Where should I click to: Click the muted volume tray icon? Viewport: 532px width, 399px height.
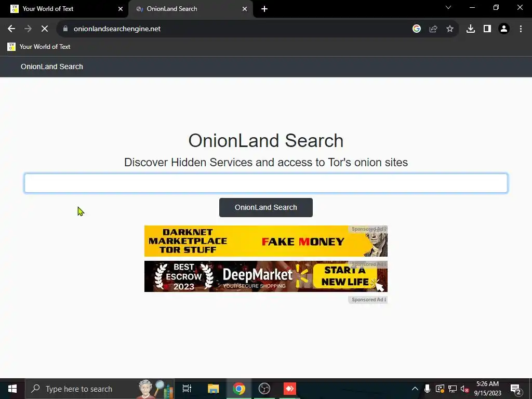pyautogui.click(x=465, y=389)
